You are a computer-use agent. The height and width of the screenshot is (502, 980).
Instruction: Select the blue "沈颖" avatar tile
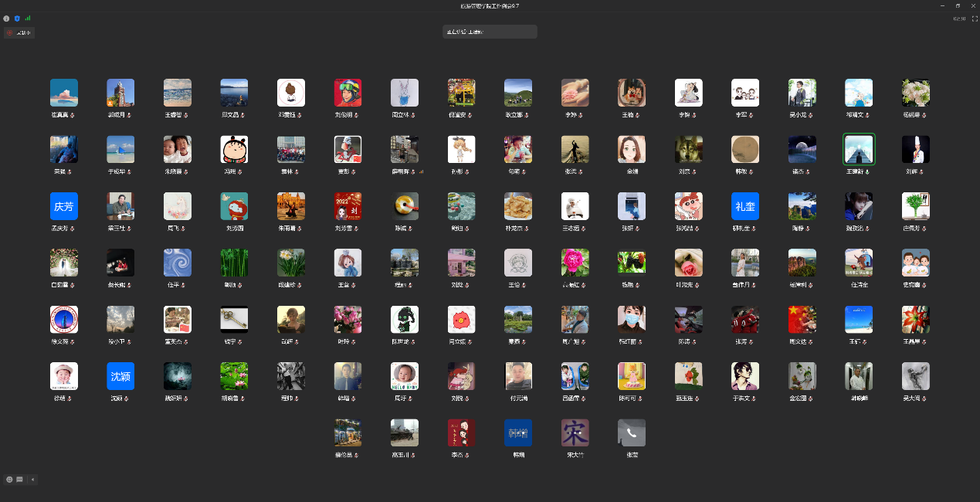[120, 376]
